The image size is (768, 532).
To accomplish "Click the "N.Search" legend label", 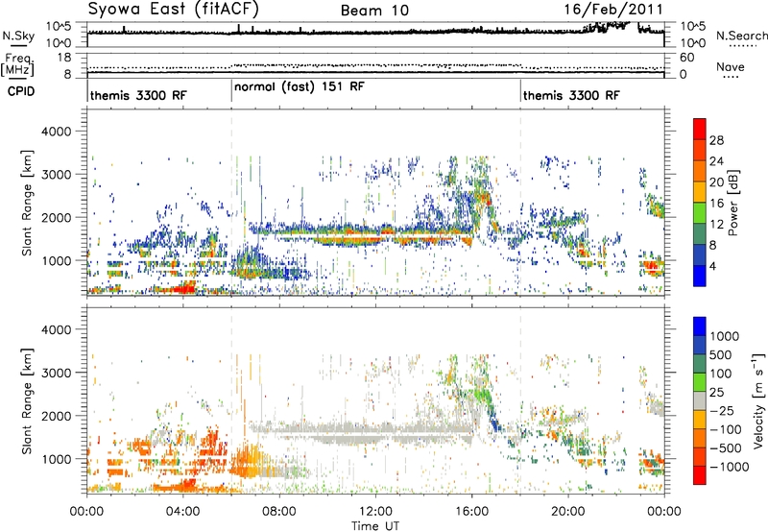I will click(742, 36).
